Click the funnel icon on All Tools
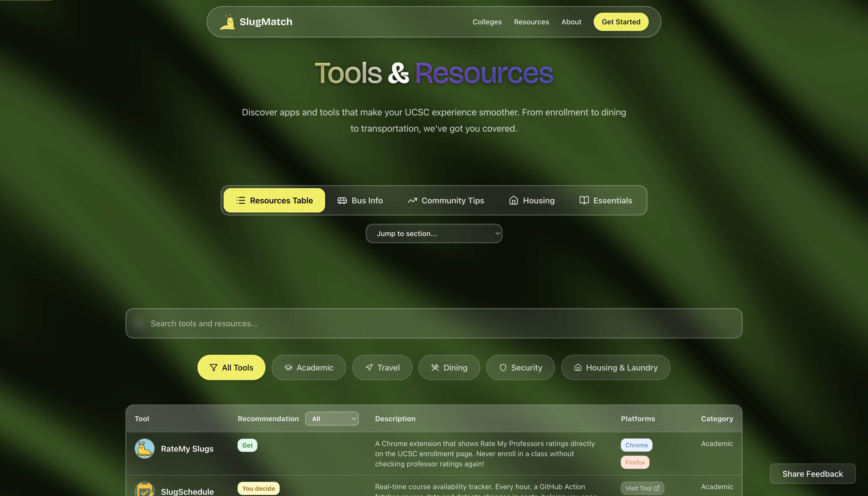 [x=213, y=368]
